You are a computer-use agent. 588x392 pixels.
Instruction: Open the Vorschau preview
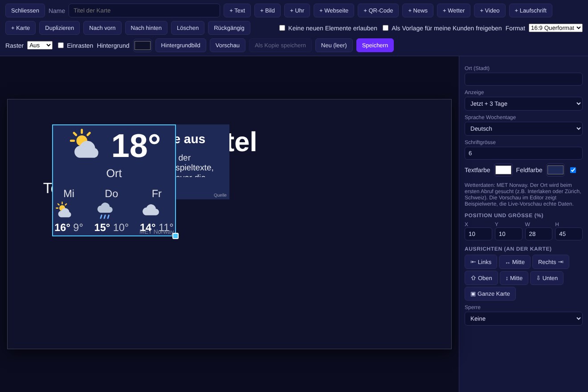click(227, 45)
